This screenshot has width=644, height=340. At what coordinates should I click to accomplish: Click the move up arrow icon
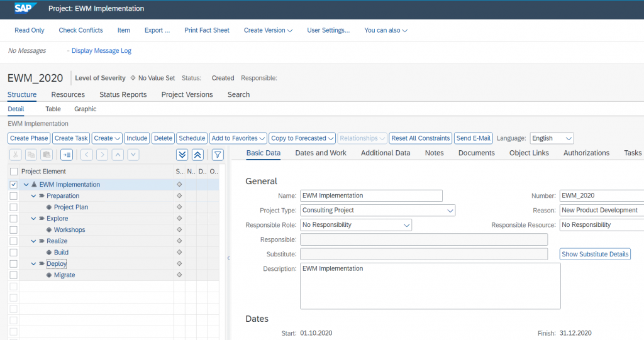point(118,155)
